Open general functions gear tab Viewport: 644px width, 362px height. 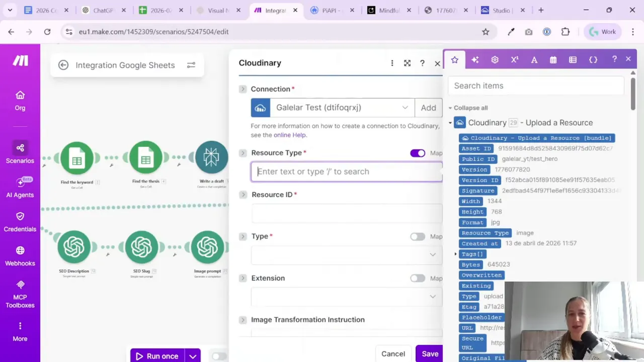(x=495, y=60)
